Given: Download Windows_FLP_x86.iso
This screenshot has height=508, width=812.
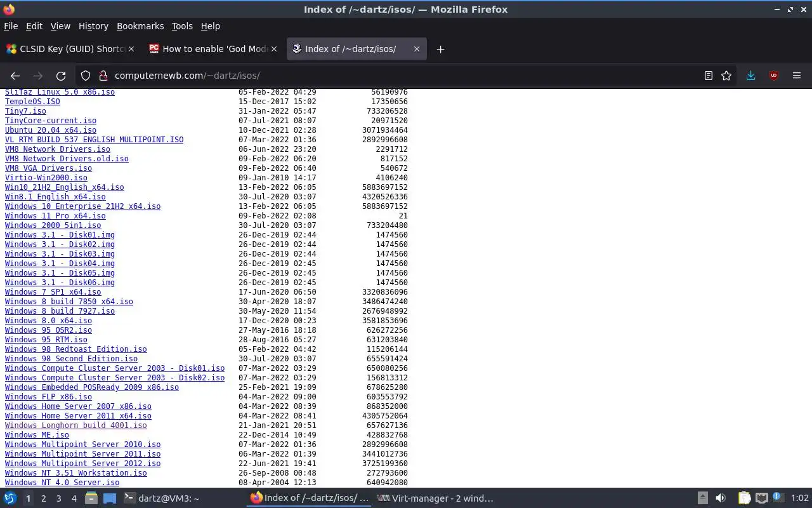Looking at the screenshot, I should (48, 397).
